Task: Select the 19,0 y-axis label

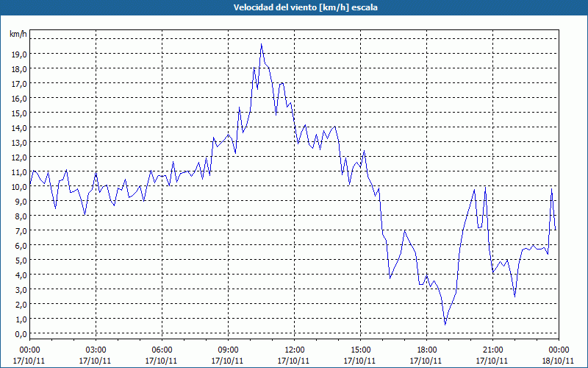Action: click(x=19, y=54)
